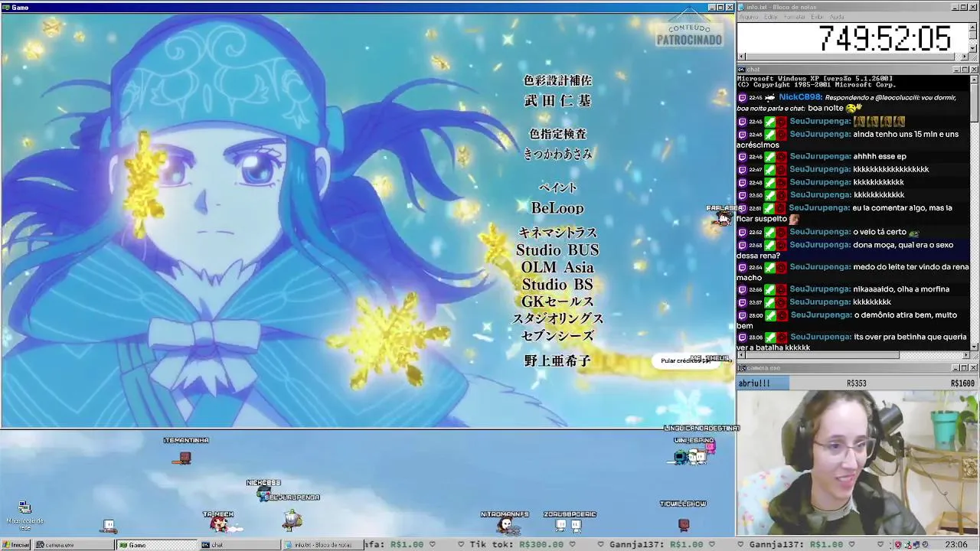Click Tik tok R$300.00 ticker entry

(x=518, y=545)
